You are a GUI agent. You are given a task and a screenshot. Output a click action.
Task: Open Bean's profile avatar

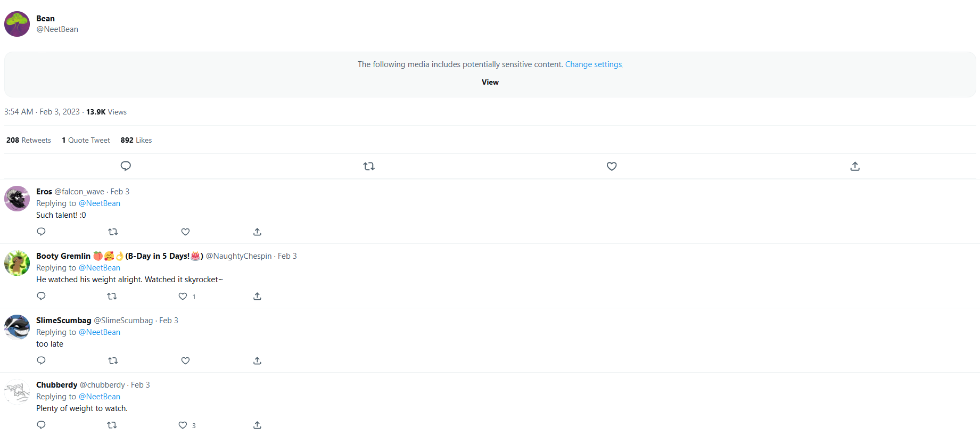17,24
